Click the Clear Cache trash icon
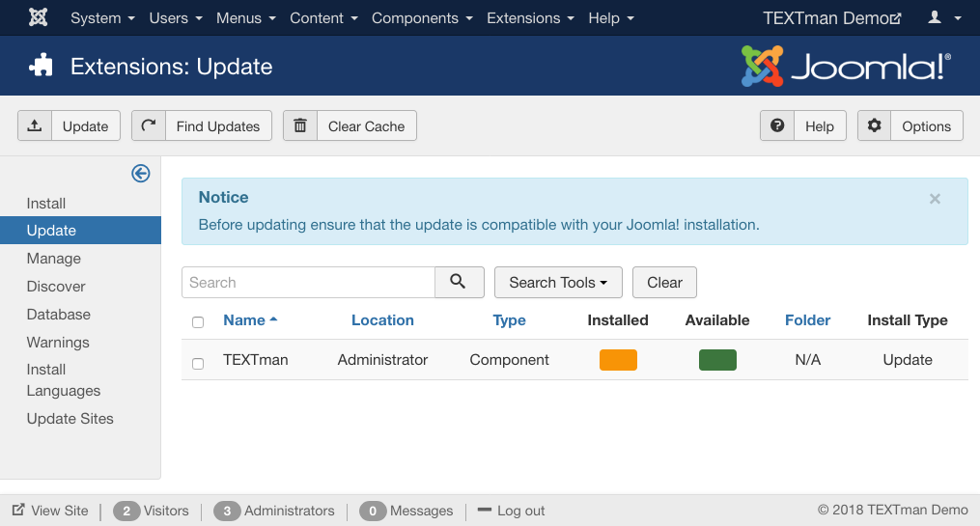The height and width of the screenshot is (526, 980). coord(300,125)
